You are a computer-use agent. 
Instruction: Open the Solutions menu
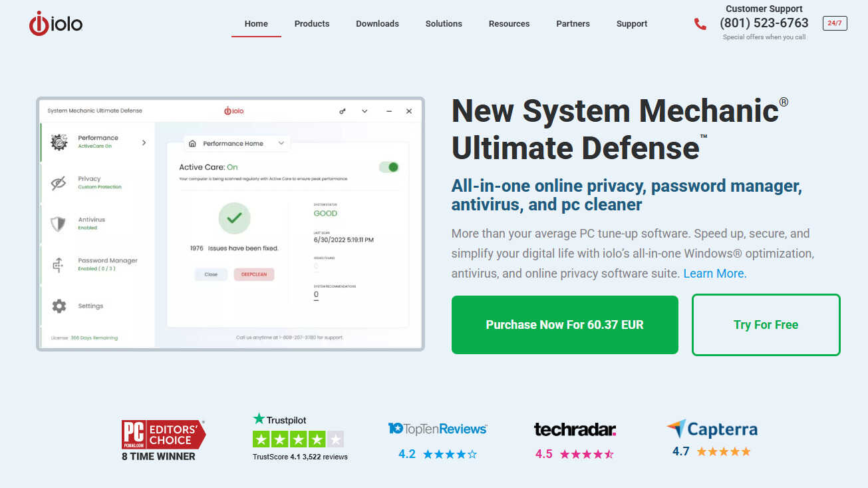(x=444, y=23)
